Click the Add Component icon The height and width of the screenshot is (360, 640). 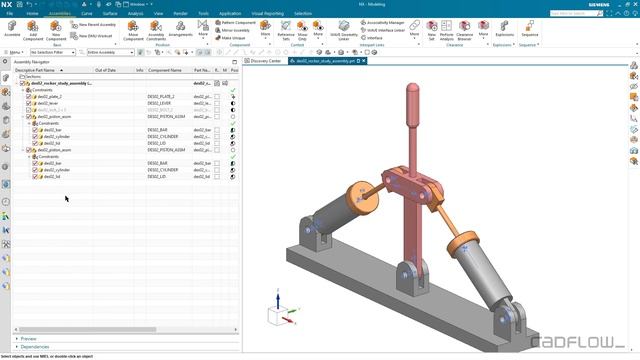(x=33, y=30)
